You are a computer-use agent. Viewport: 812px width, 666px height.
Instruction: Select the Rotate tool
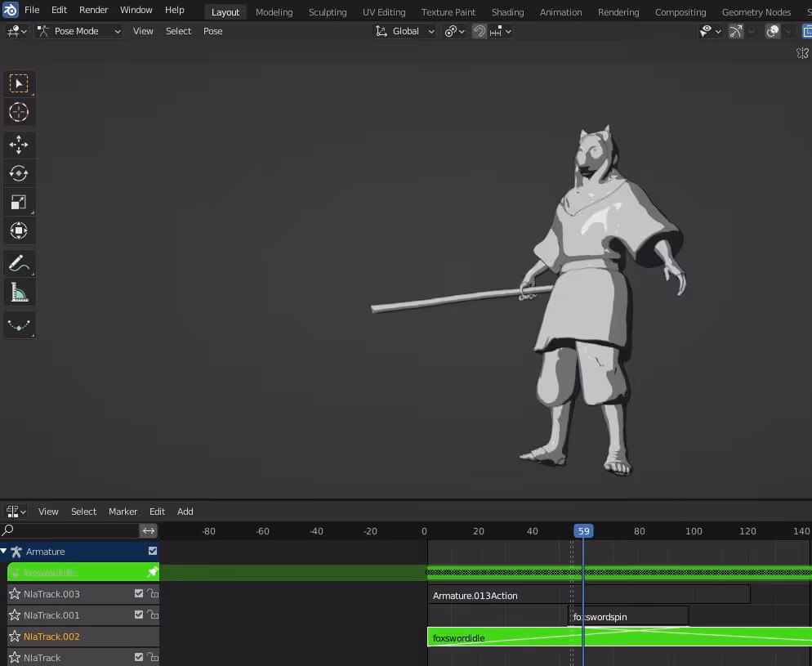[19, 173]
